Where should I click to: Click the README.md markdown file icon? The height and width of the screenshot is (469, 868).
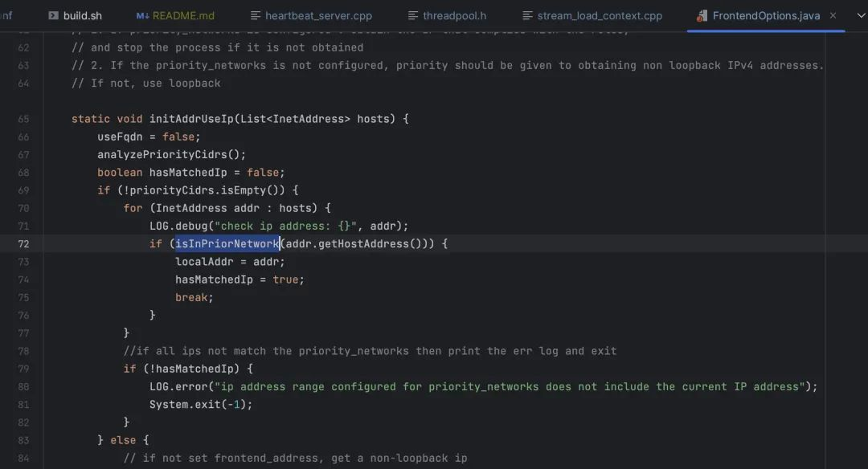pyautogui.click(x=142, y=15)
